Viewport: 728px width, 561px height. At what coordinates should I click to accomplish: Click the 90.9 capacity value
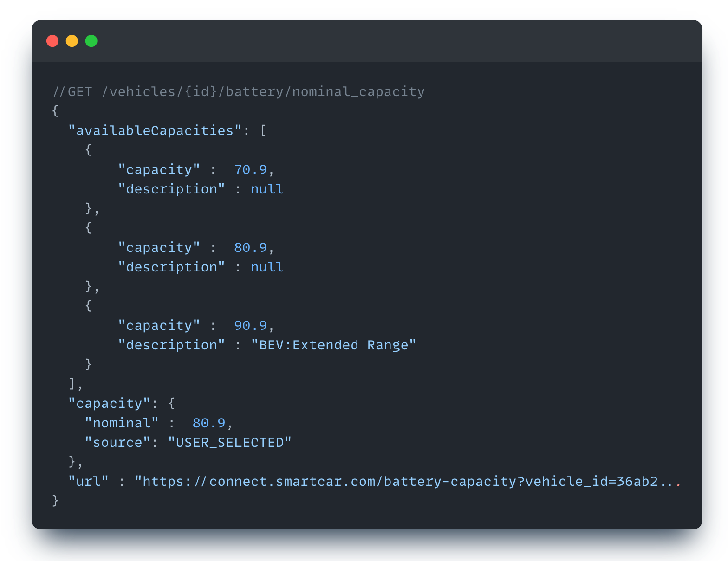251,325
